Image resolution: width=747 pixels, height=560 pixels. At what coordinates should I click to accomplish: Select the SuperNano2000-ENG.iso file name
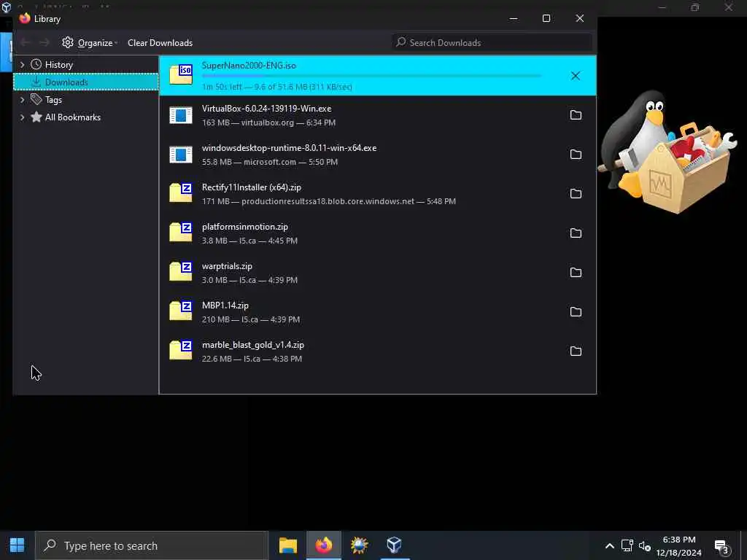click(x=249, y=66)
